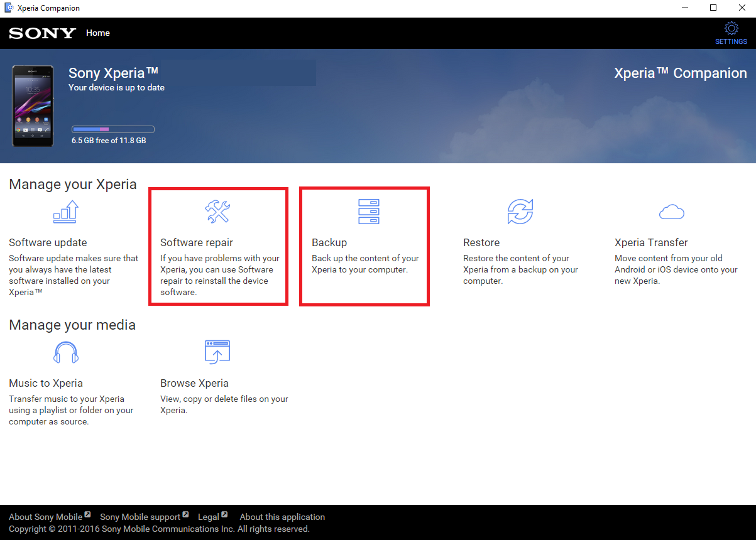
Task: Click 'Move content from your old' description
Action: pos(676,269)
